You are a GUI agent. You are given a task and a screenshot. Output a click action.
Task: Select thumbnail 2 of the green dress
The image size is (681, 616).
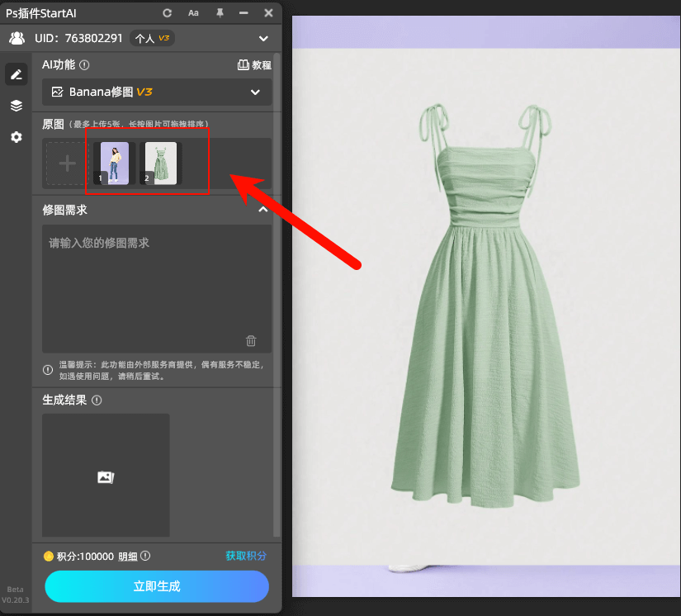click(160, 163)
